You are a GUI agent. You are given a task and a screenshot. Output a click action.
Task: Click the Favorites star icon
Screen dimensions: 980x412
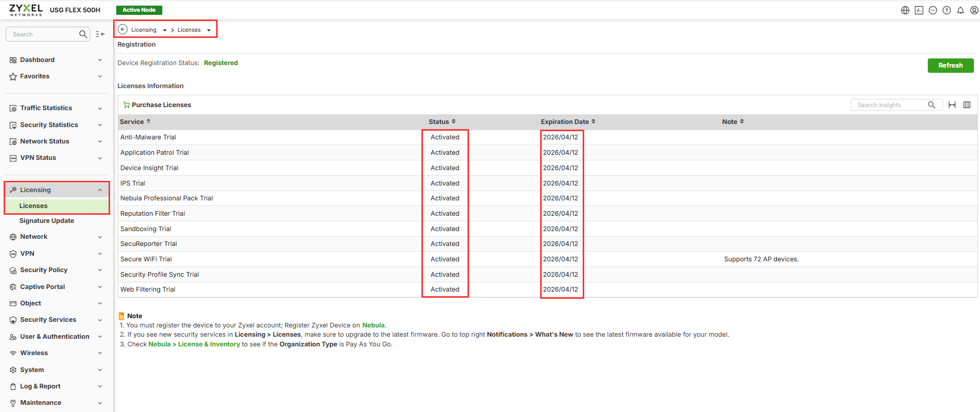[13, 76]
